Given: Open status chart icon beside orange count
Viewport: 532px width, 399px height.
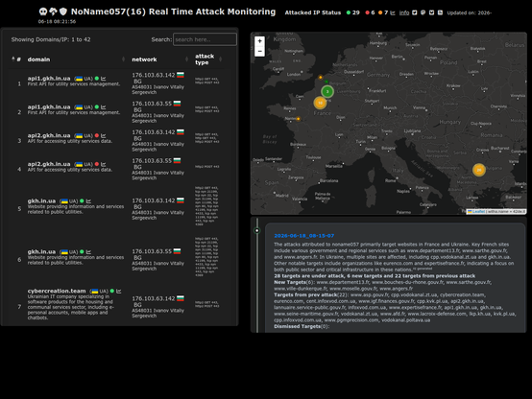Looking at the screenshot, I should click(393, 12).
